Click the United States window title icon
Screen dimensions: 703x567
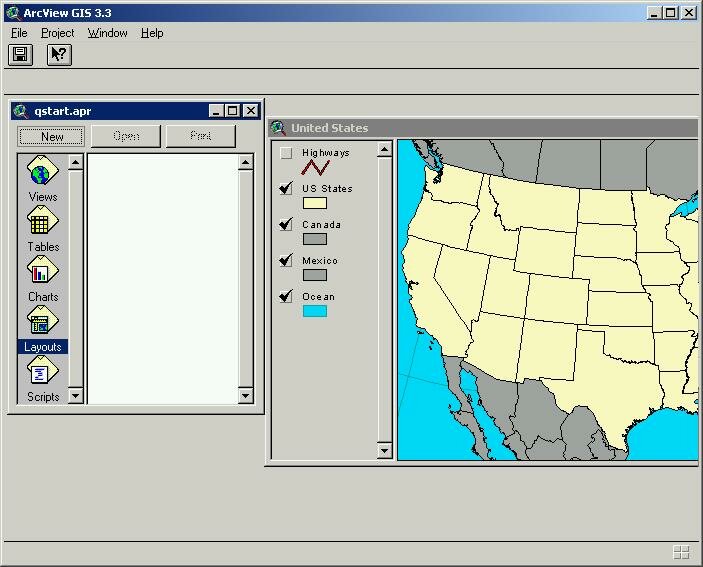(x=278, y=128)
